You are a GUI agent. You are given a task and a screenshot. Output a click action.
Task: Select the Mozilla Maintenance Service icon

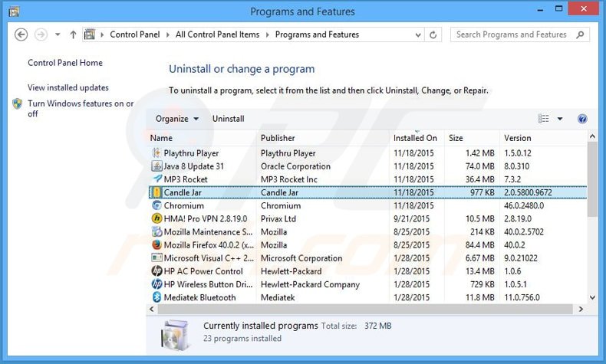click(x=156, y=231)
